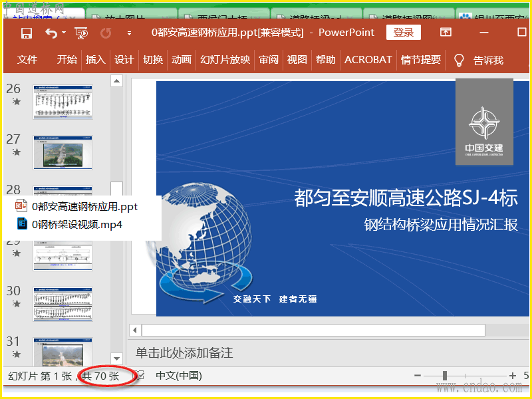Switch to the 设计 ribbon tab

124,60
